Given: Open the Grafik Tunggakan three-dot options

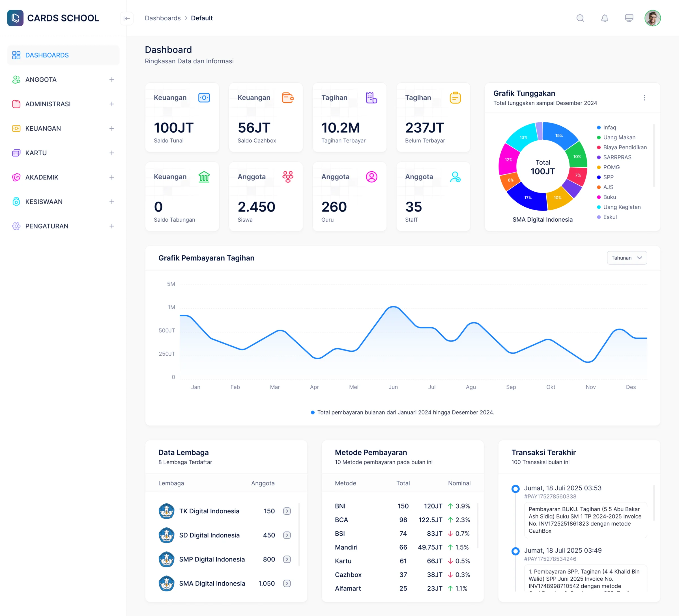Looking at the screenshot, I should pyautogui.click(x=645, y=98).
